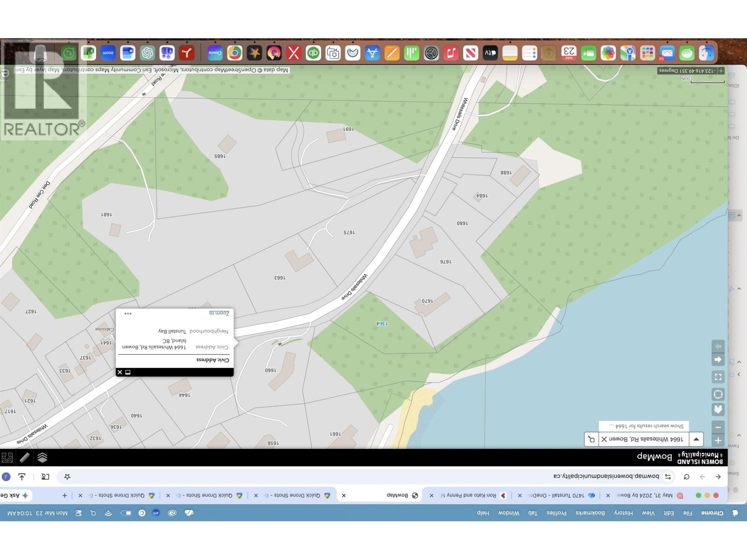
Task: Open Chrome site information control by address
Action: (x=668, y=476)
